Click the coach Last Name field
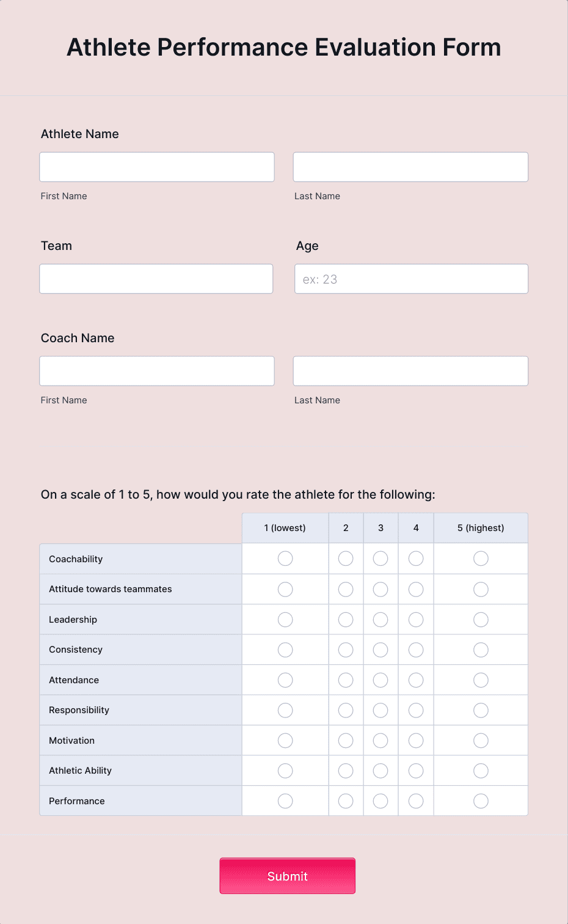The width and height of the screenshot is (568, 924). click(x=410, y=370)
